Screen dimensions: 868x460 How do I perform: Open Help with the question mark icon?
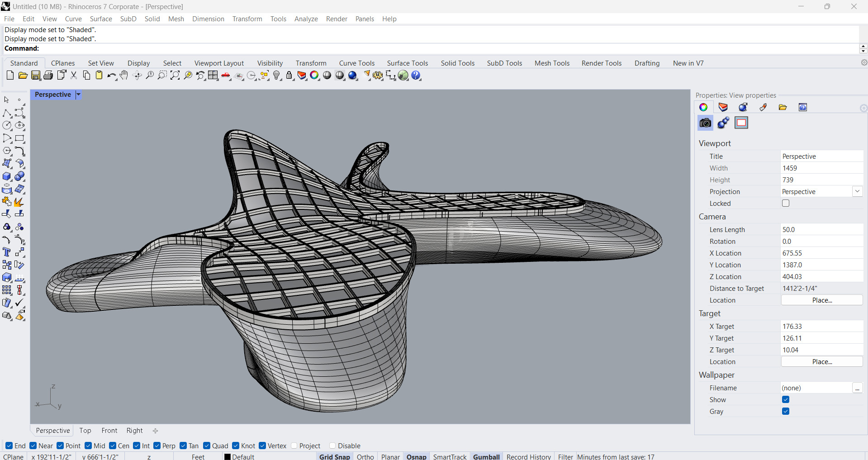[416, 76]
